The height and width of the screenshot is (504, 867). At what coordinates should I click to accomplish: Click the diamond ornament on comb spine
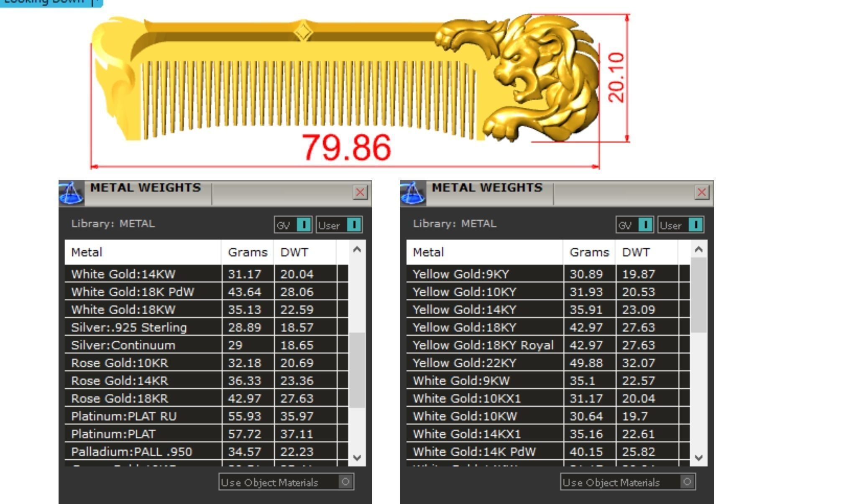point(304,32)
